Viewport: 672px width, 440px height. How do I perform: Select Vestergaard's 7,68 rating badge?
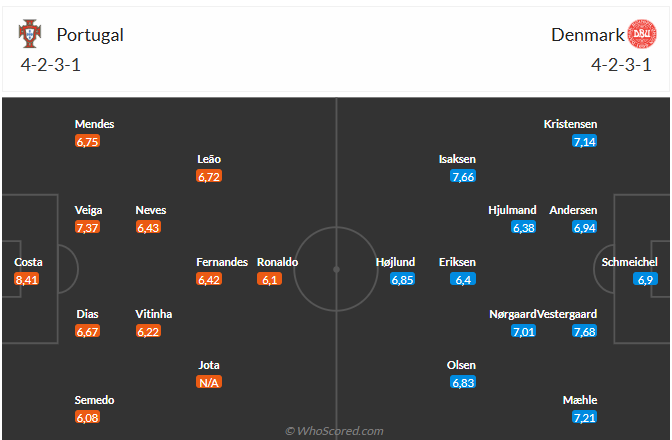585,331
